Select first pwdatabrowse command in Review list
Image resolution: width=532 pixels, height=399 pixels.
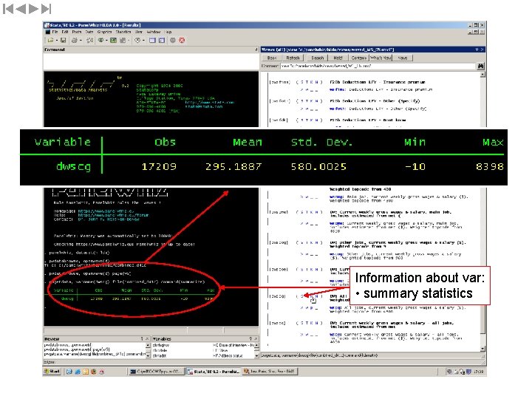coord(68,345)
